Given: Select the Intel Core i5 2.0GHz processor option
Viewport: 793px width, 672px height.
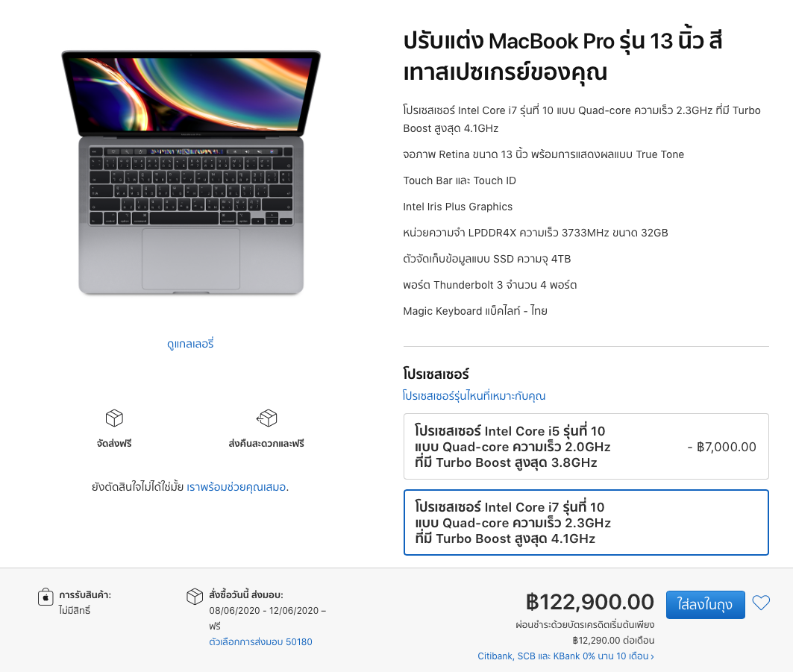Looking at the screenshot, I should pos(586,446).
